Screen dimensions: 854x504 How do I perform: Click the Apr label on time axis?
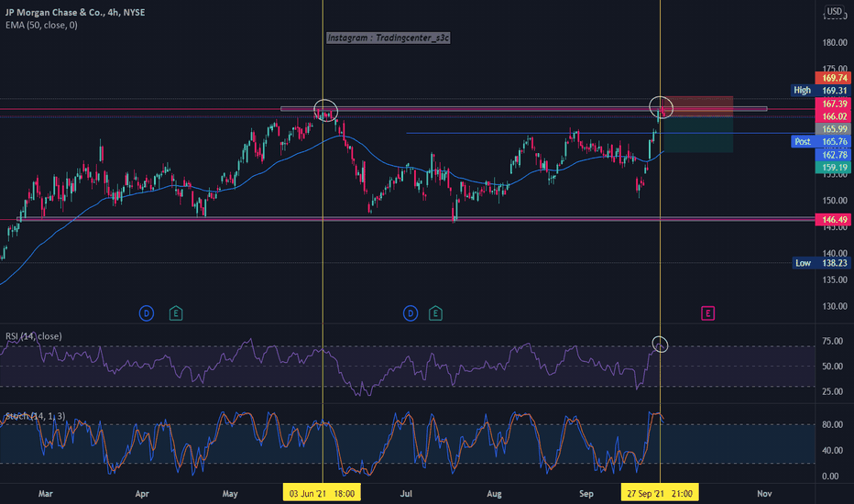point(142,494)
